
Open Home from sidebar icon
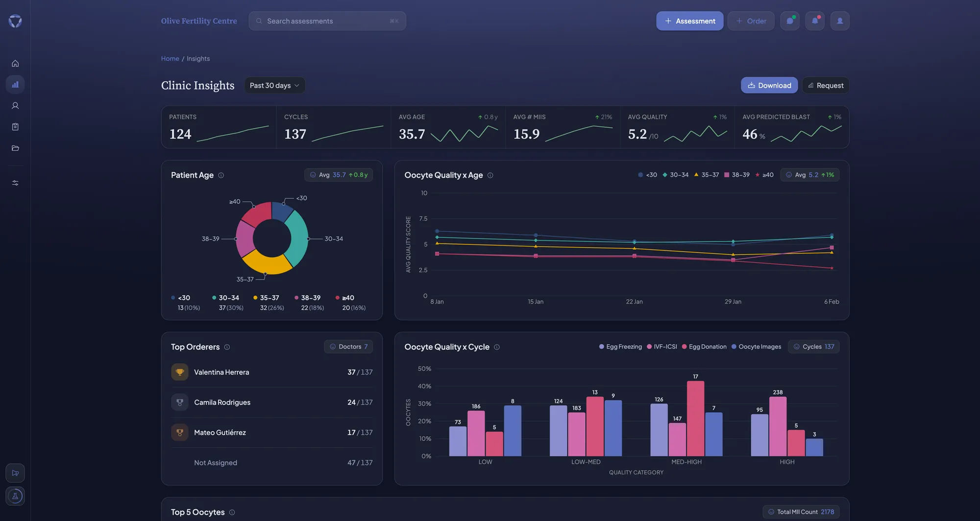(x=15, y=64)
